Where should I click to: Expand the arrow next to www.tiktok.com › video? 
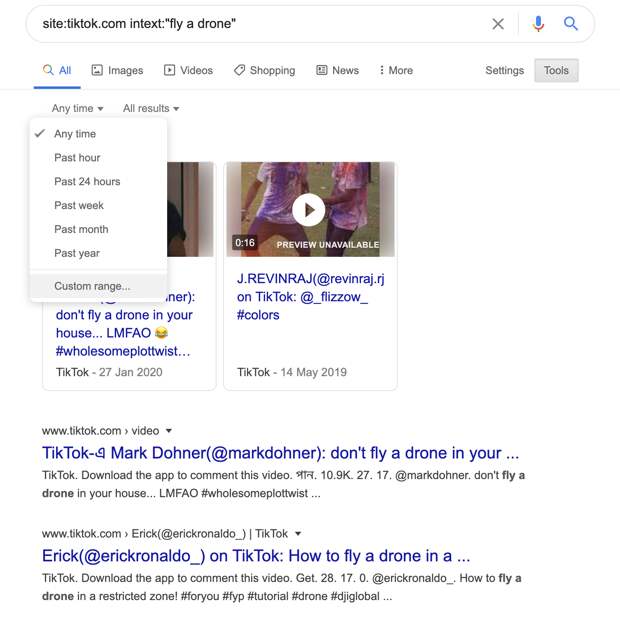(x=169, y=431)
